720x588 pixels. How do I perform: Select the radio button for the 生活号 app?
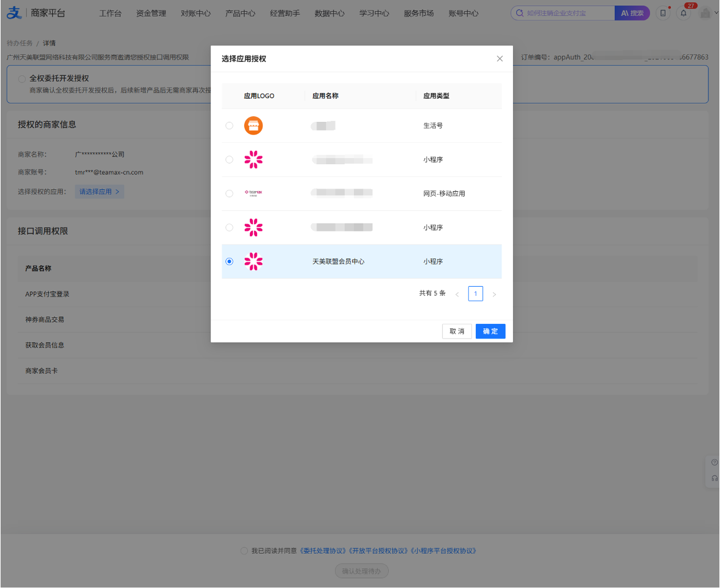pyautogui.click(x=229, y=126)
